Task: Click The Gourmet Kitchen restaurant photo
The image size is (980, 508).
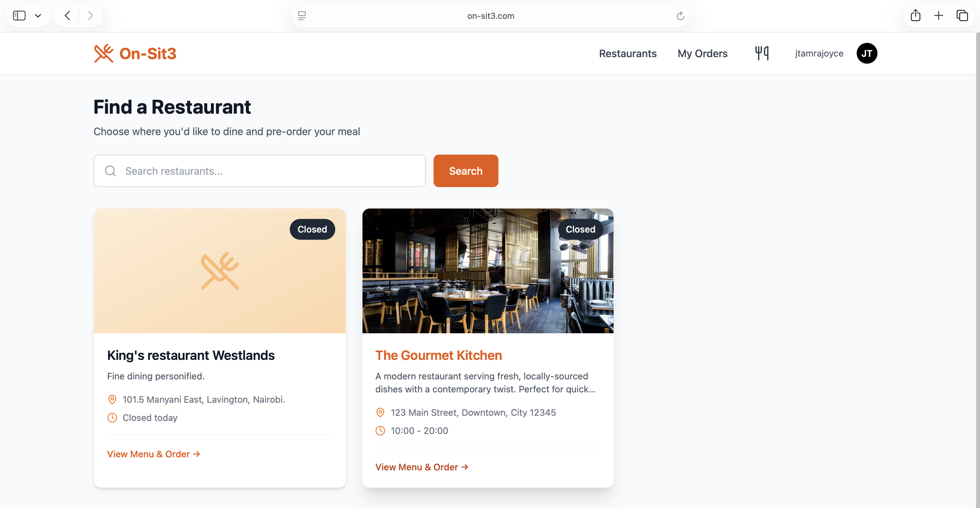Action: [x=488, y=271]
